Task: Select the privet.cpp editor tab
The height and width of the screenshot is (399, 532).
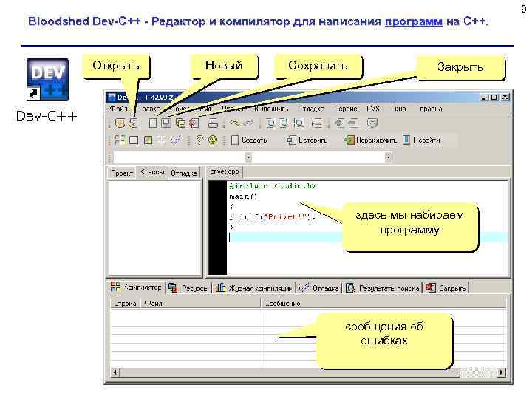Action: click(225, 171)
